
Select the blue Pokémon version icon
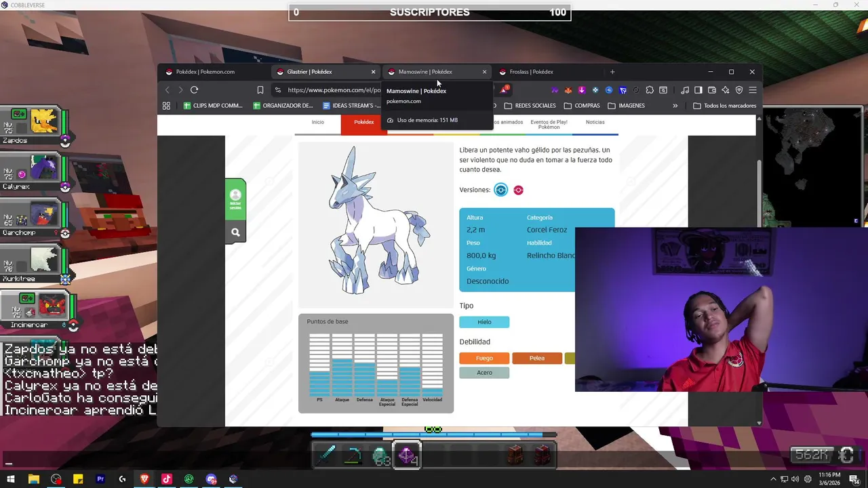pyautogui.click(x=500, y=190)
